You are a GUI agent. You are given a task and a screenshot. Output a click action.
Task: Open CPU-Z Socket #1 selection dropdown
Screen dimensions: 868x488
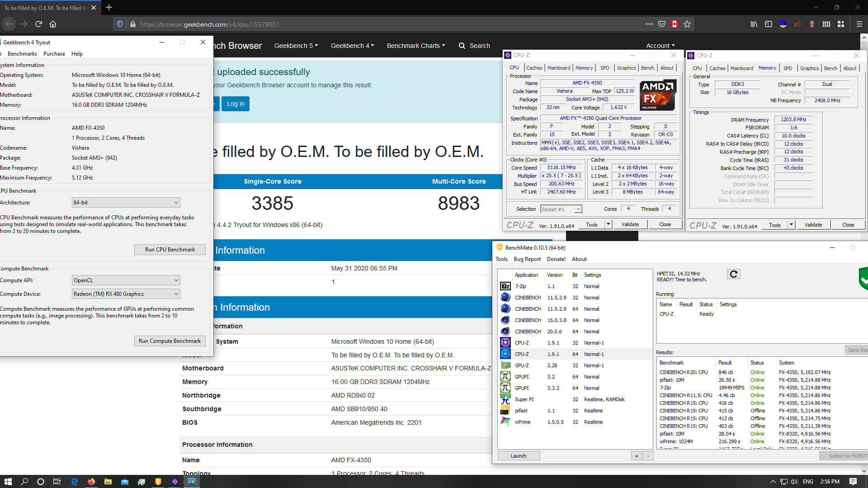(x=561, y=209)
